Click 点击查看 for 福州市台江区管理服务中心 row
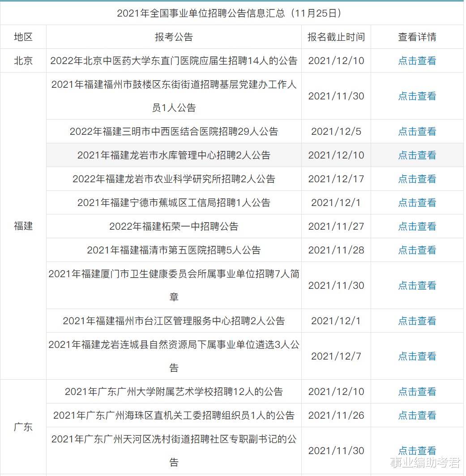 coord(417,321)
